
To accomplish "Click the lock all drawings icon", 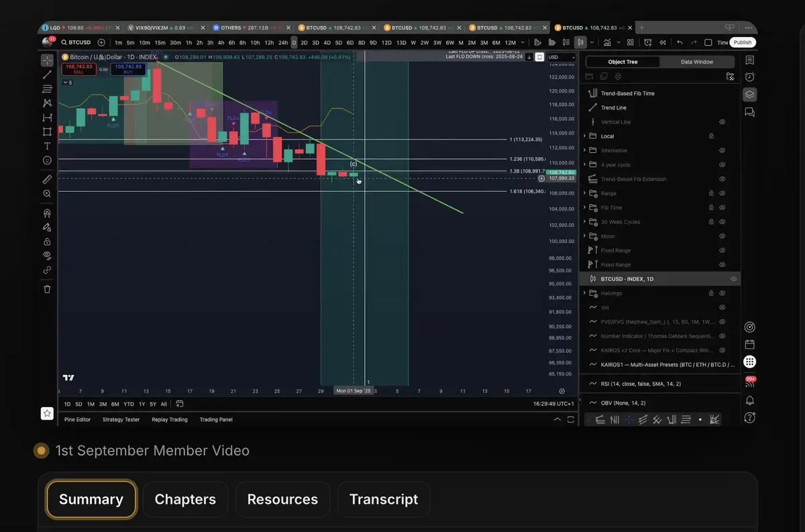I will click(x=47, y=242).
